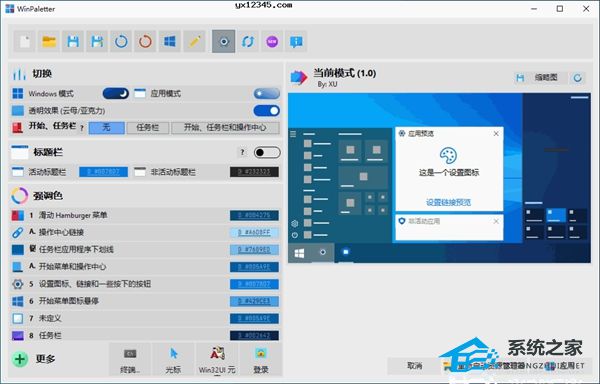Close the 非活动应用 preview window
600x384 pixels.
point(496,221)
